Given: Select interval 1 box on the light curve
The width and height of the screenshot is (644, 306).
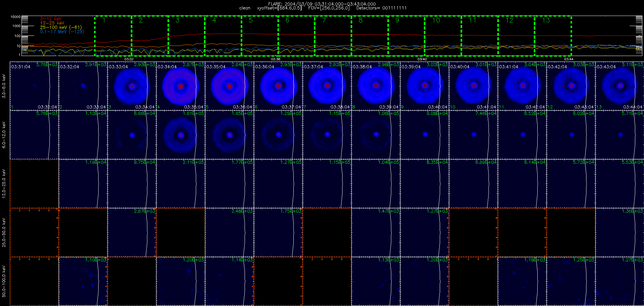Looking at the screenshot, I should point(113,36).
